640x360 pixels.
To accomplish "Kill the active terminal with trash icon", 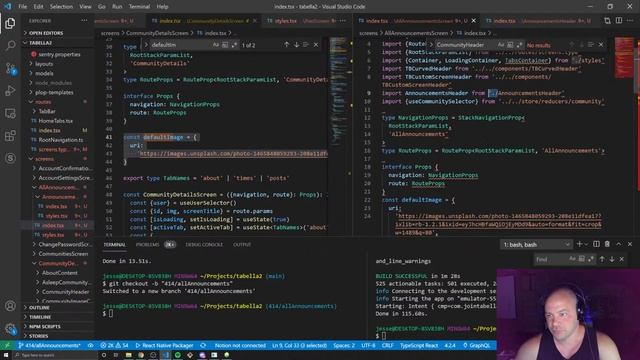I will [607, 244].
